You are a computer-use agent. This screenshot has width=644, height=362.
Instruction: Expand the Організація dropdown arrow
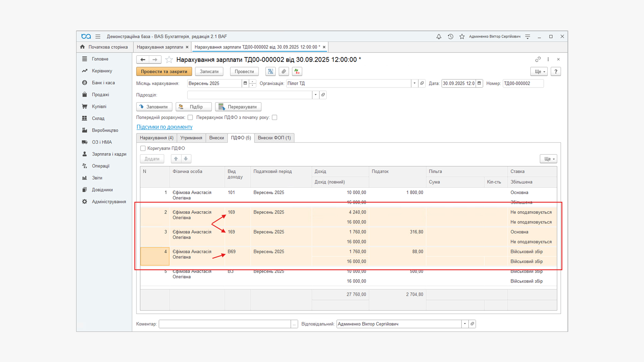coord(415,83)
